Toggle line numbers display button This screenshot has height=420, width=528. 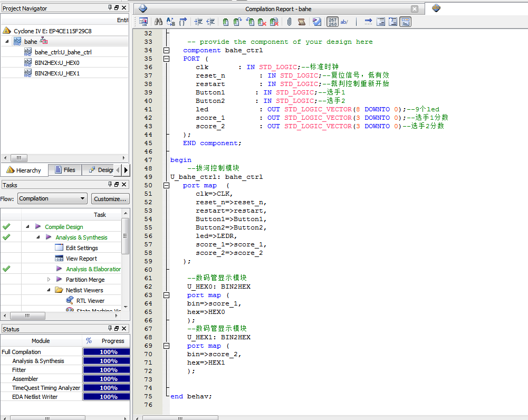coord(332,22)
